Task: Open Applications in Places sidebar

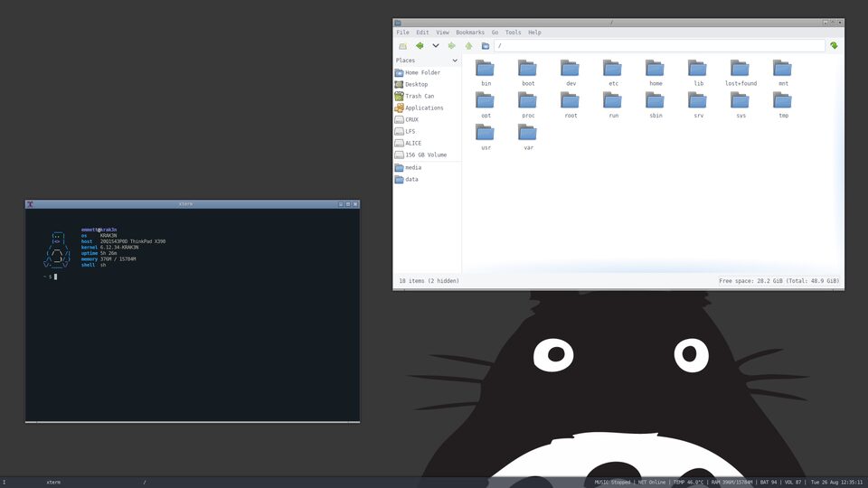Action: coord(427,108)
